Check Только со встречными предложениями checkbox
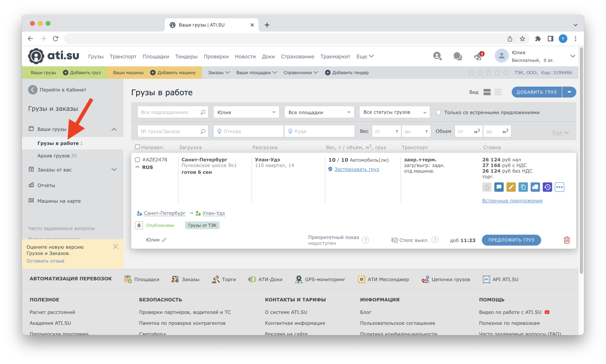606x364 pixels. click(x=439, y=112)
